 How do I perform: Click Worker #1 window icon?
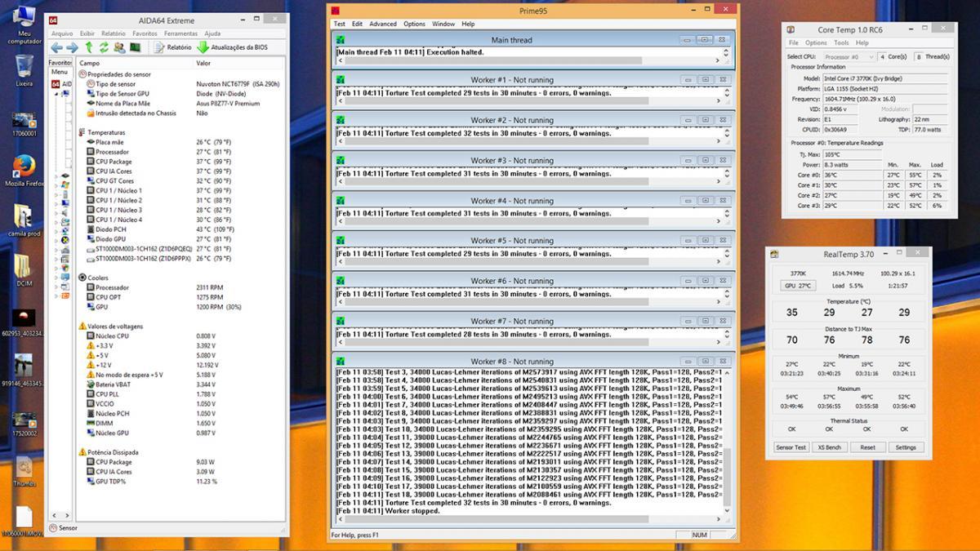341,79
